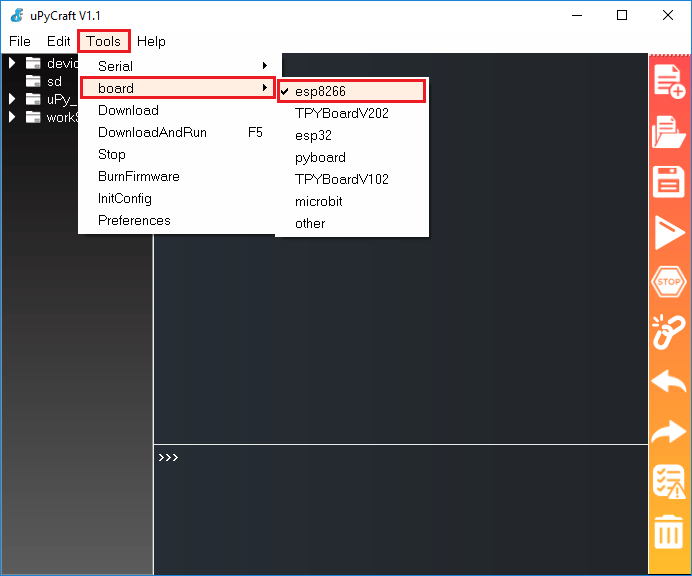
Task: Click the Clear trash bin icon
Action: pyautogui.click(x=669, y=531)
